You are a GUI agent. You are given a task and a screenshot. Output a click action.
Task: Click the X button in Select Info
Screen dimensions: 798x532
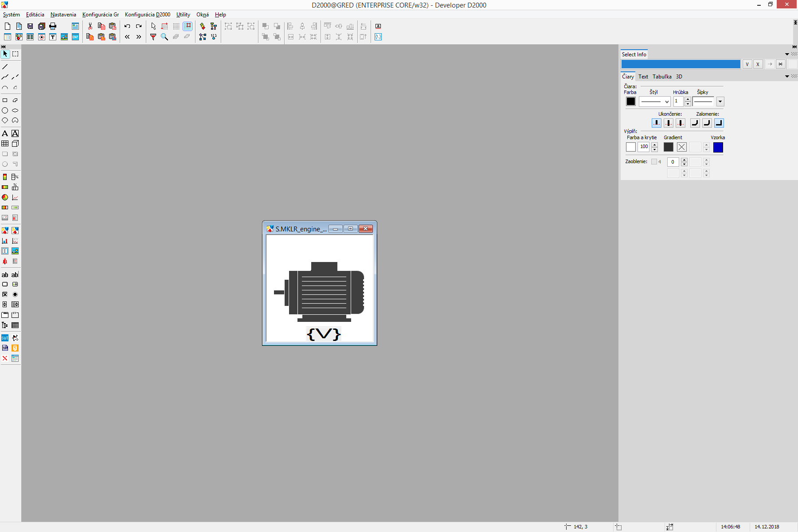758,64
